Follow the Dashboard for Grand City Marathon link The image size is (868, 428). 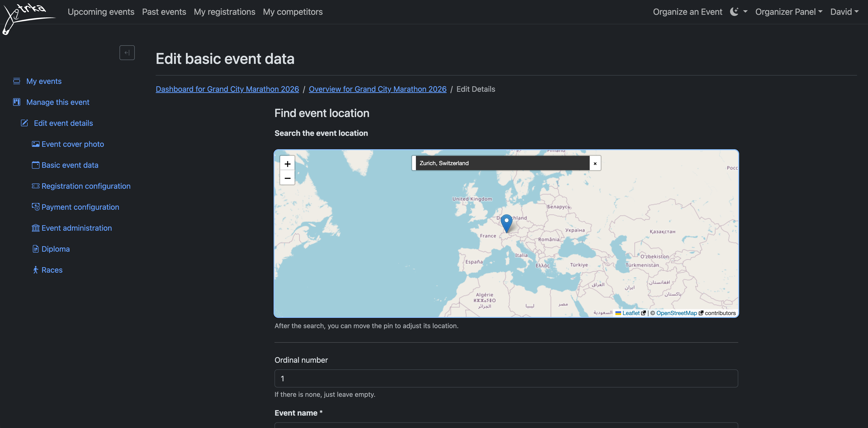[227, 89]
